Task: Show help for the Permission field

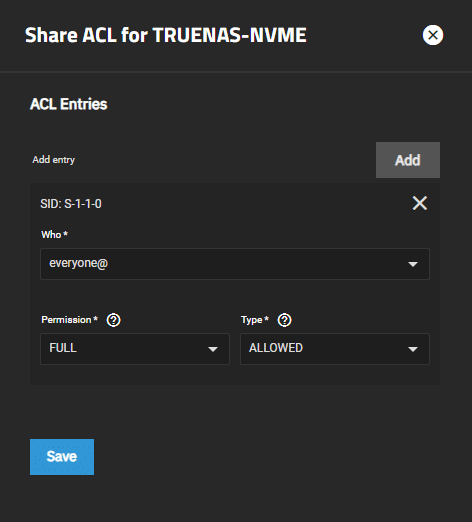Action: (x=113, y=320)
